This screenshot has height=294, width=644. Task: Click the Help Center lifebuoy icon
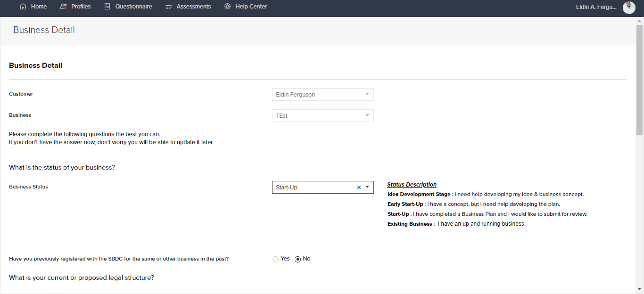click(x=228, y=7)
